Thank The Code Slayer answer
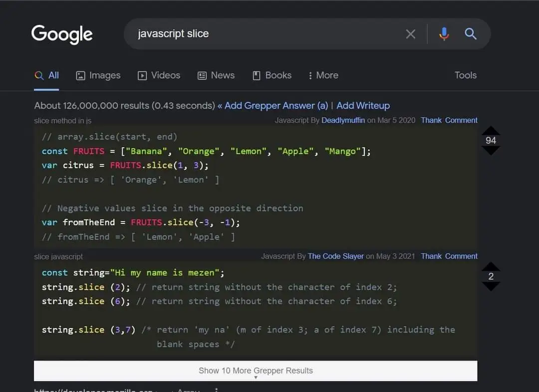Viewport: 539px width, 392px height. 431,256
